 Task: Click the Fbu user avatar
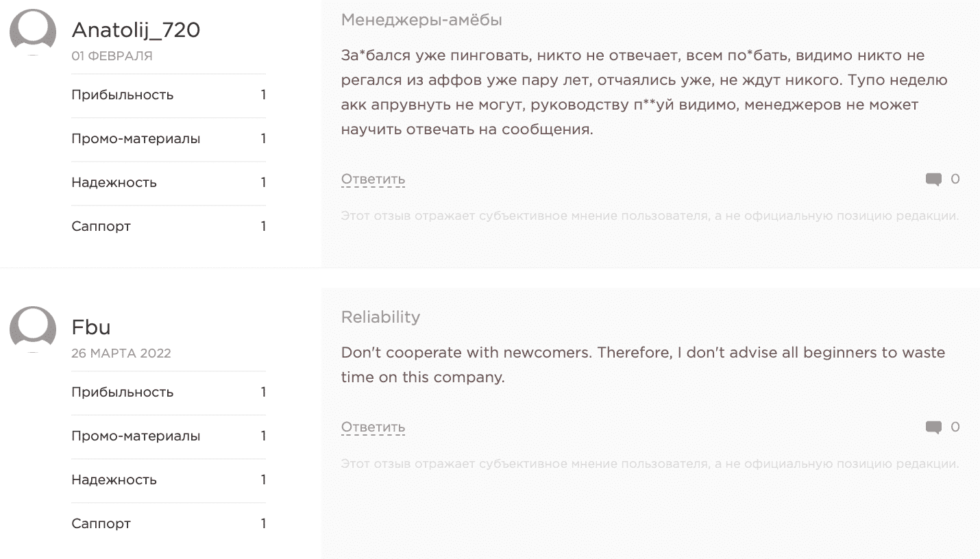(x=33, y=329)
